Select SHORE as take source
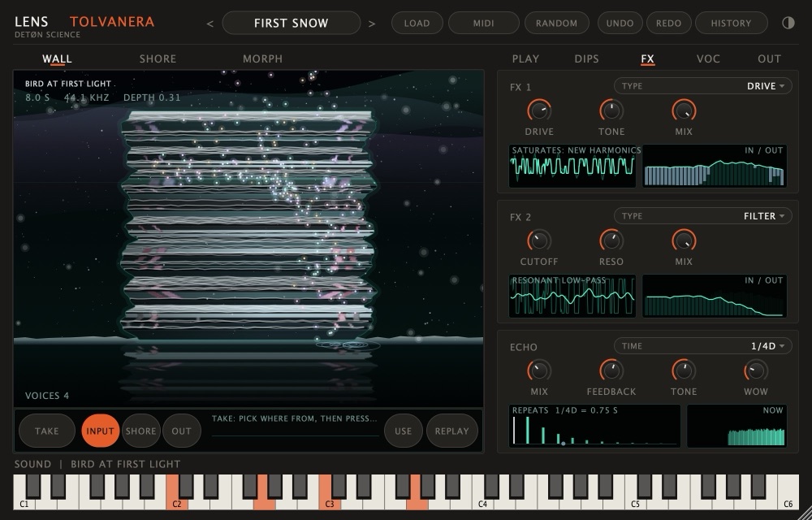The height and width of the screenshot is (520, 812). pos(140,431)
